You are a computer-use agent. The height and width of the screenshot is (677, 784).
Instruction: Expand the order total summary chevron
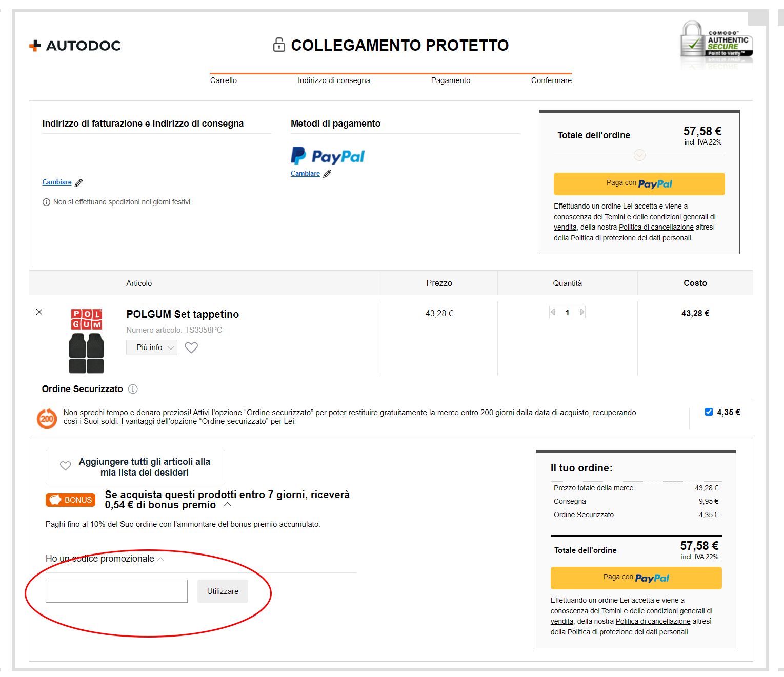(x=639, y=155)
